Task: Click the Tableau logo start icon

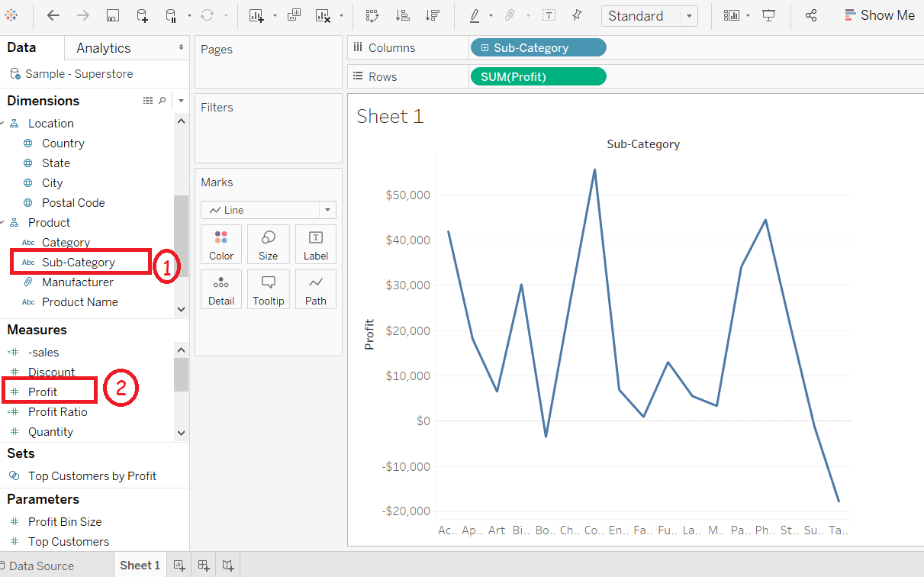Action: [11, 15]
